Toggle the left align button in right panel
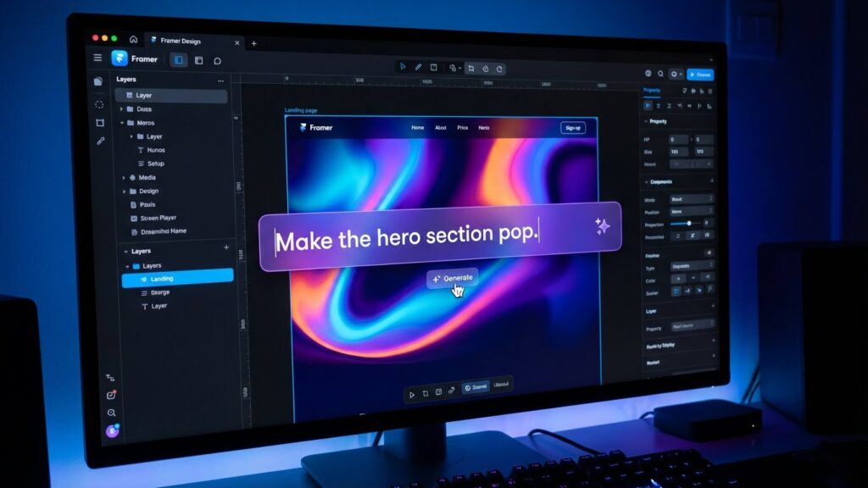Viewport: 868px width, 488px height. 648,105
